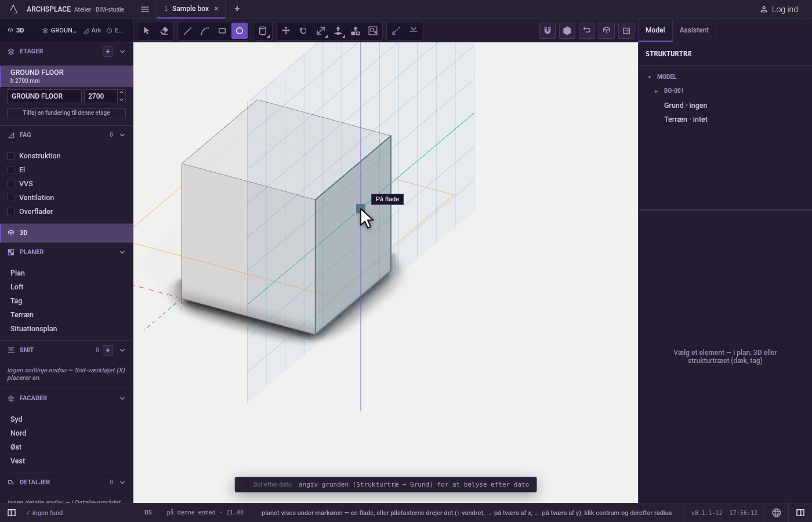Collapse the FACADER section chevron

click(x=122, y=398)
